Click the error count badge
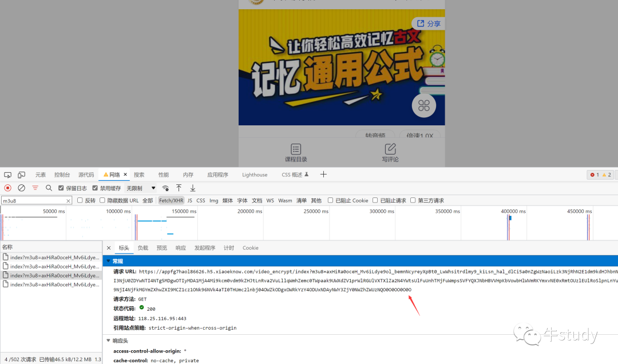Image resolution: width=618 pixels, height=364 pixels. click(595, 175)
